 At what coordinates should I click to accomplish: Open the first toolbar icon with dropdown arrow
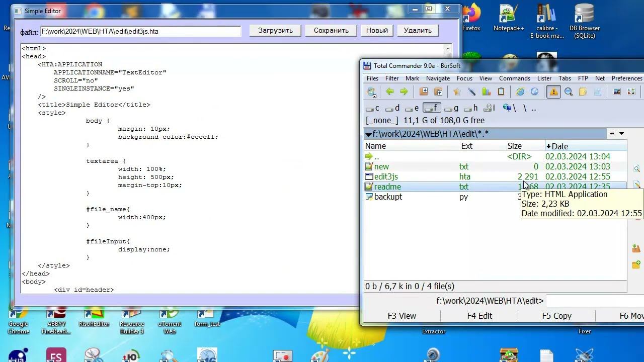(371, 92)
